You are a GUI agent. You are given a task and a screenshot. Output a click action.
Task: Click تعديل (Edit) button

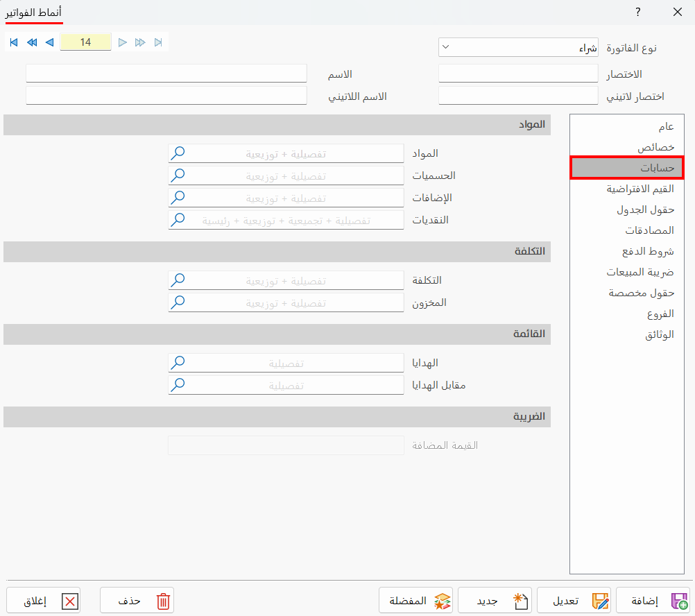[x=574, y=601]
